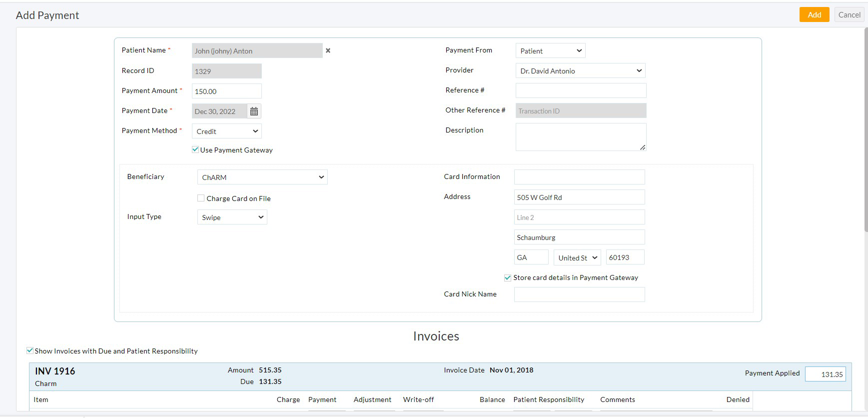868x418 pixels.
Task: Focus the Reference # input field
Action: pyautogui.click(x=581, y=90)
